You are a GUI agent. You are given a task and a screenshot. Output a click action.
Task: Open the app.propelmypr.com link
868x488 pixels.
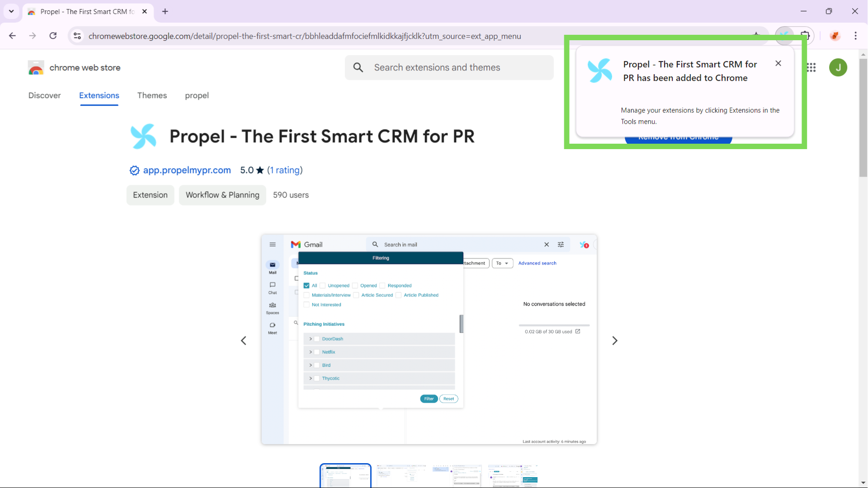187,170
